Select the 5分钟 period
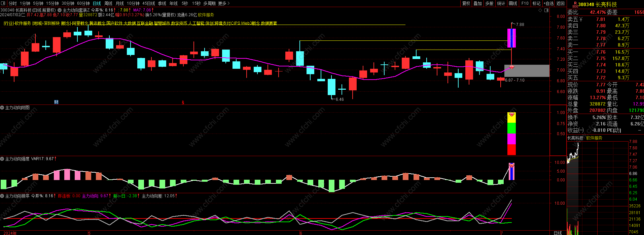Screen dimensions: 644x235 click(38, 3)
